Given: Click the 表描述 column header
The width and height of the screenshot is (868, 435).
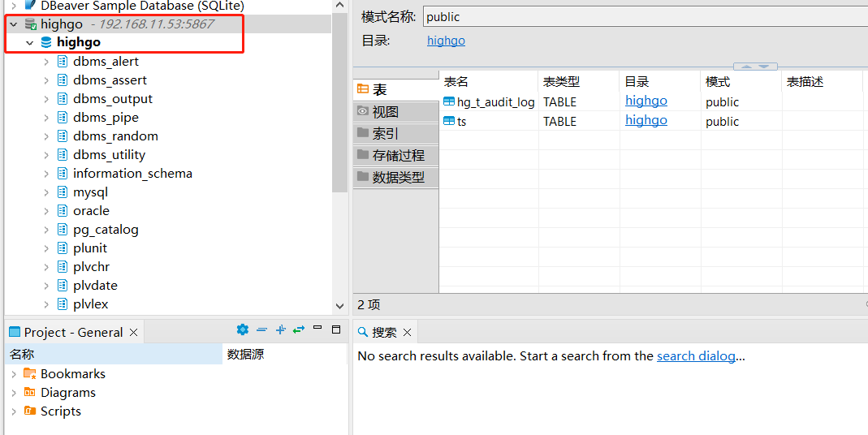Looking at the screenshot, I should [822, 81].
